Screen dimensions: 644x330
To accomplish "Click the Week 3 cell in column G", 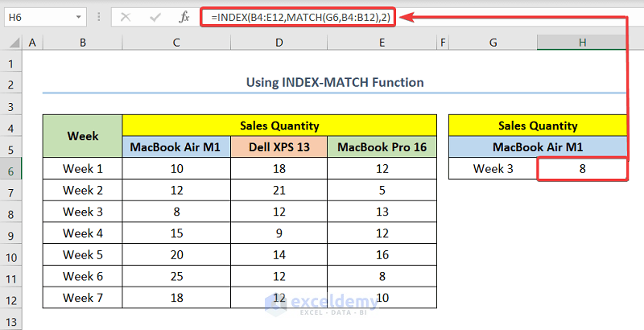I will [x=493, y=169].
